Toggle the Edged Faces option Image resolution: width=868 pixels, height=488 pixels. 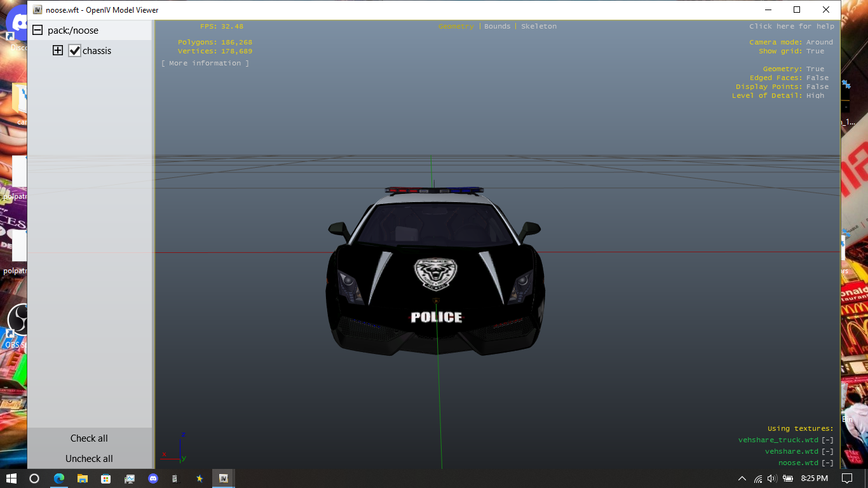click(x=817, y=78)
